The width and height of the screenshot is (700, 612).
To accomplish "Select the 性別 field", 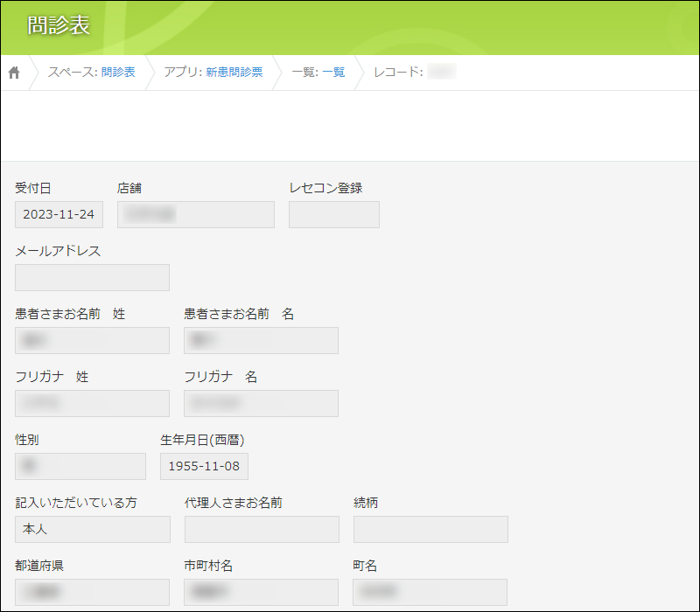I will tap(80, 466).
